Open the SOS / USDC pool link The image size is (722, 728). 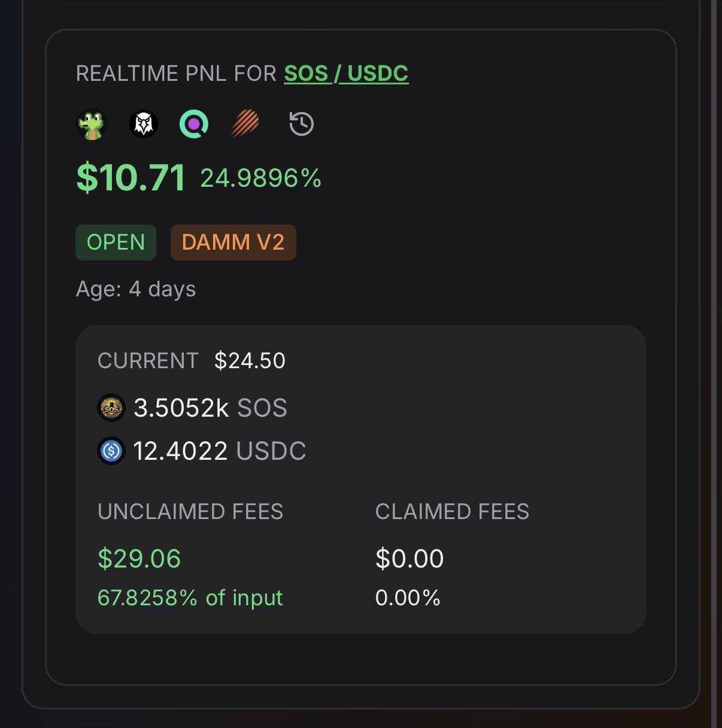[x=346, y=74]
